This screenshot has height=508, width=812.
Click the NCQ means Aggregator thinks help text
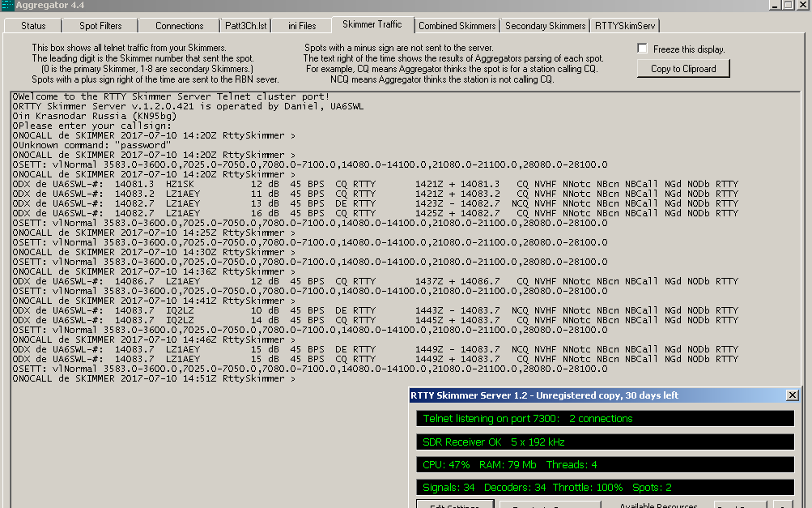[442, 79]
